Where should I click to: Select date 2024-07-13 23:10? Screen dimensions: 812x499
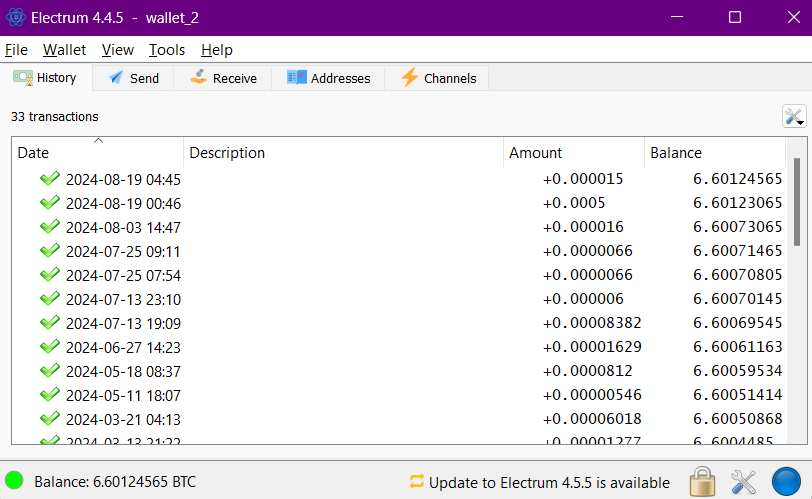click(x=123, y=299)
